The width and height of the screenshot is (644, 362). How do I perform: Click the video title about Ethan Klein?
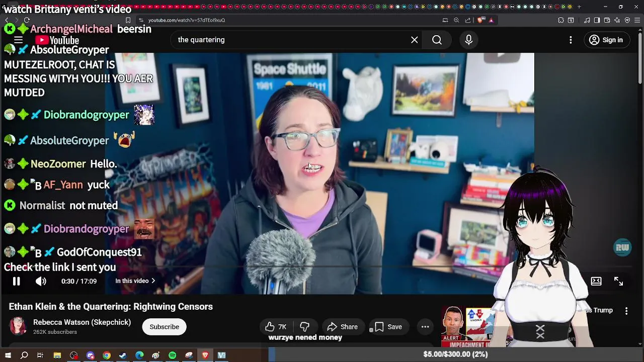tap(111, 307)
